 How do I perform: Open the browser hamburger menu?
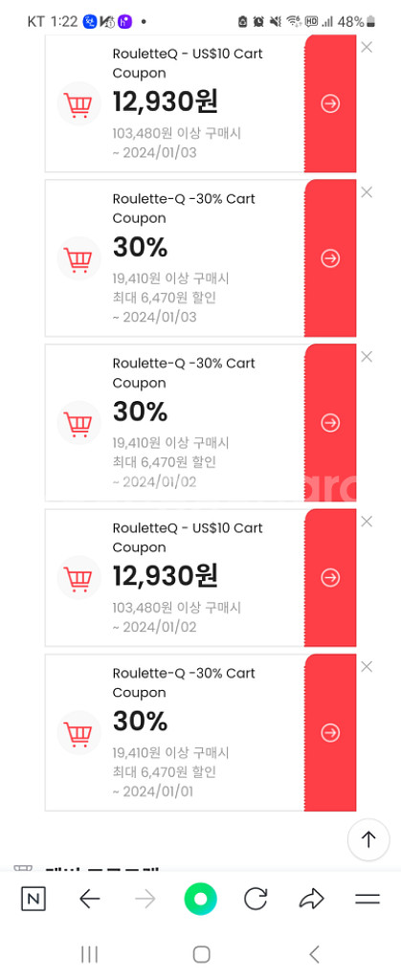point(368,900)
